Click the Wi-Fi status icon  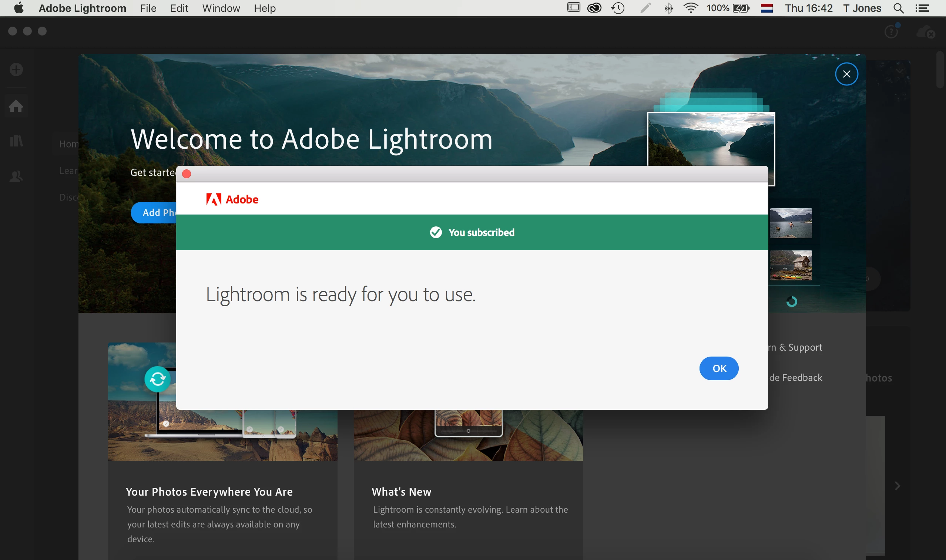[690, 8]
